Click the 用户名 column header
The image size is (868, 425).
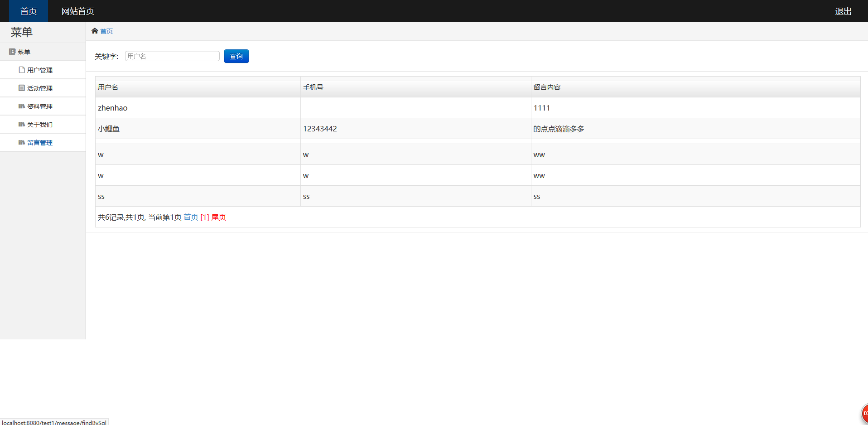198,87
